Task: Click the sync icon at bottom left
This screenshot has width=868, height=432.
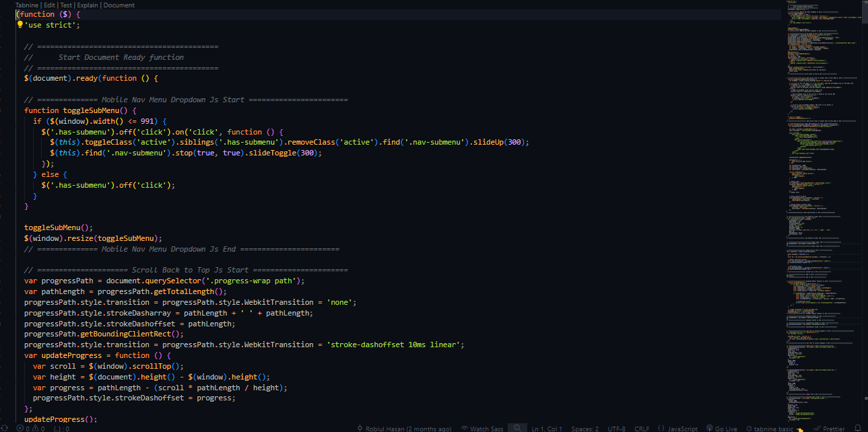Action: coord(5,428)
